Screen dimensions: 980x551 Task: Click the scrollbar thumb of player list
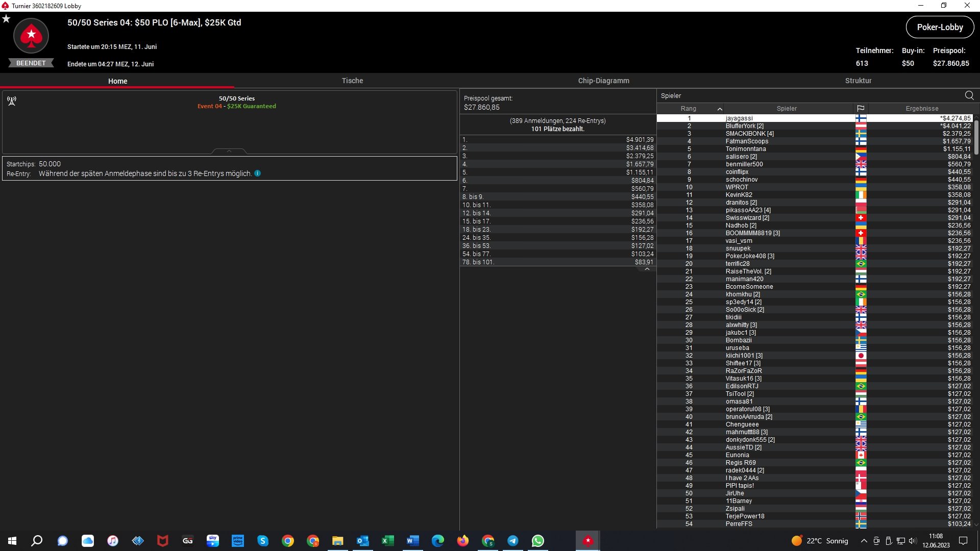pyautogui.click(x=976, y=137)
